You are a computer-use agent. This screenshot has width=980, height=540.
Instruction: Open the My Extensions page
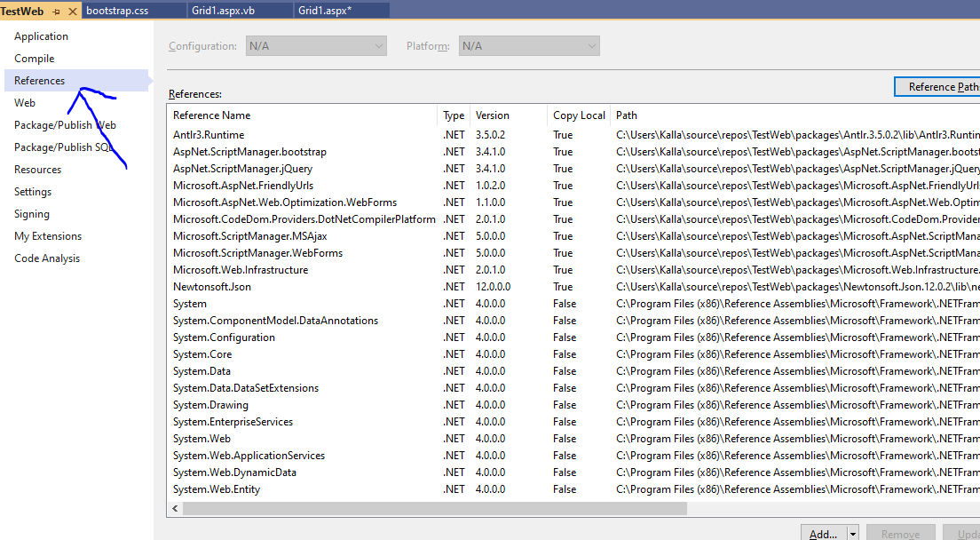48,236
